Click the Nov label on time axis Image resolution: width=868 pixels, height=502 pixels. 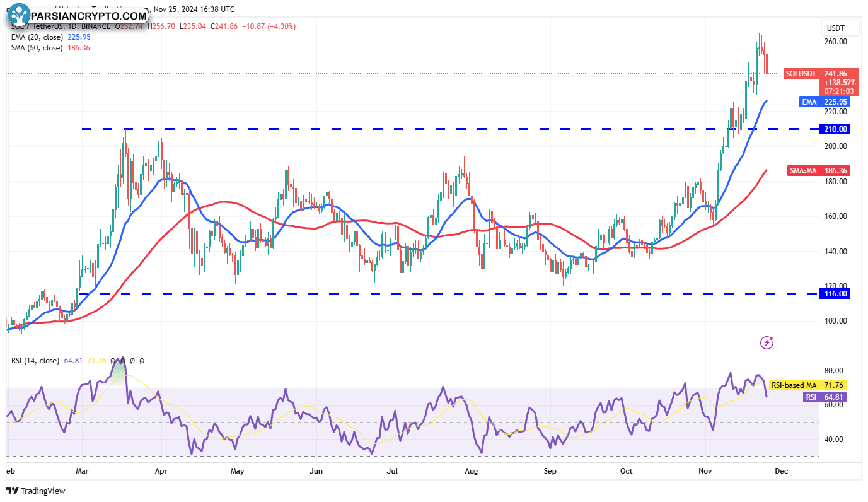[x=704, y=471]
